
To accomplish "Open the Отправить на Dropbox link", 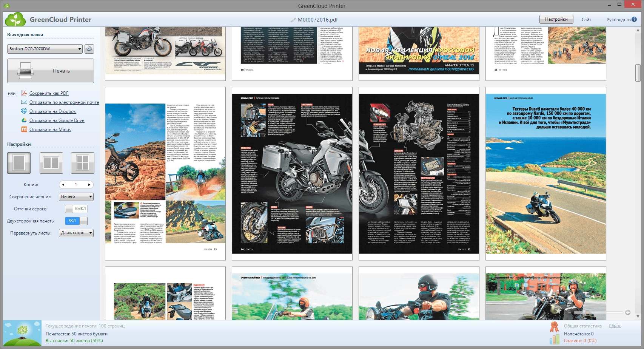I will click(53, 111).
